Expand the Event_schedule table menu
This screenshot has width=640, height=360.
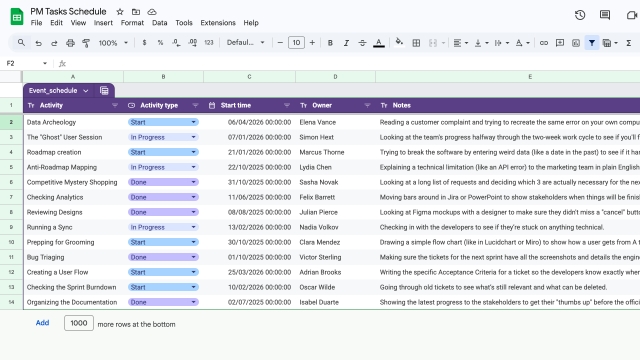pos(85,91)
